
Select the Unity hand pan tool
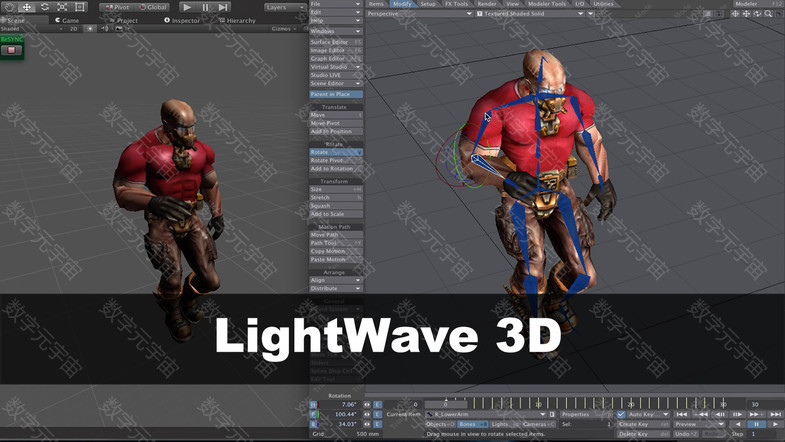click(10, 7)
